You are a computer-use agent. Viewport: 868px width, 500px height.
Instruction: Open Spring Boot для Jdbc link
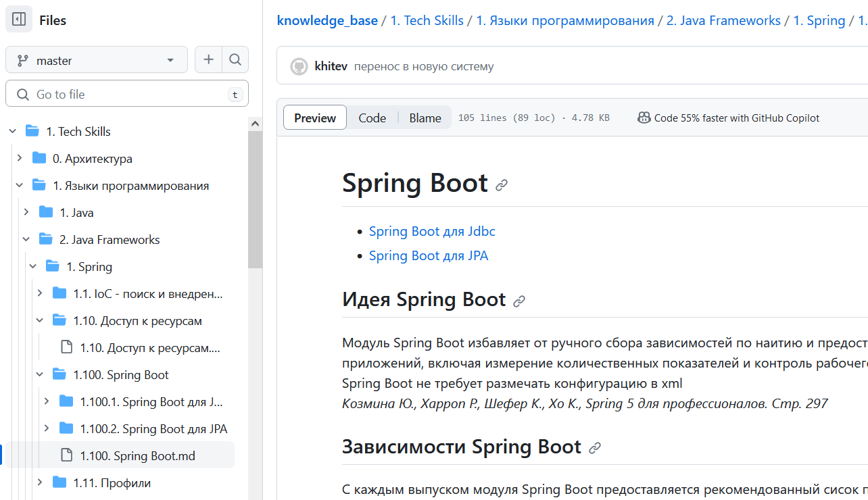coord(432,231)
